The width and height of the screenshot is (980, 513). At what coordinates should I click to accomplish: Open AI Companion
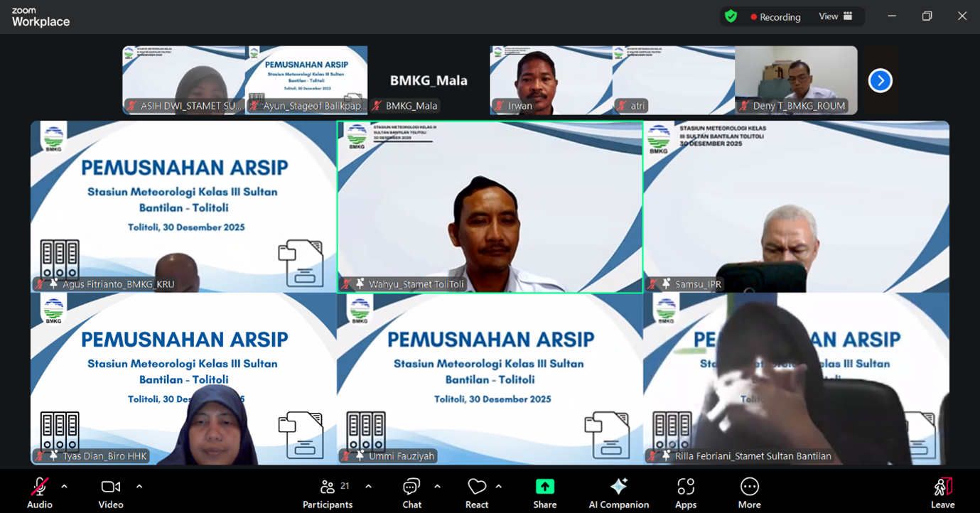pyautogui.click(x=618, y=492)
